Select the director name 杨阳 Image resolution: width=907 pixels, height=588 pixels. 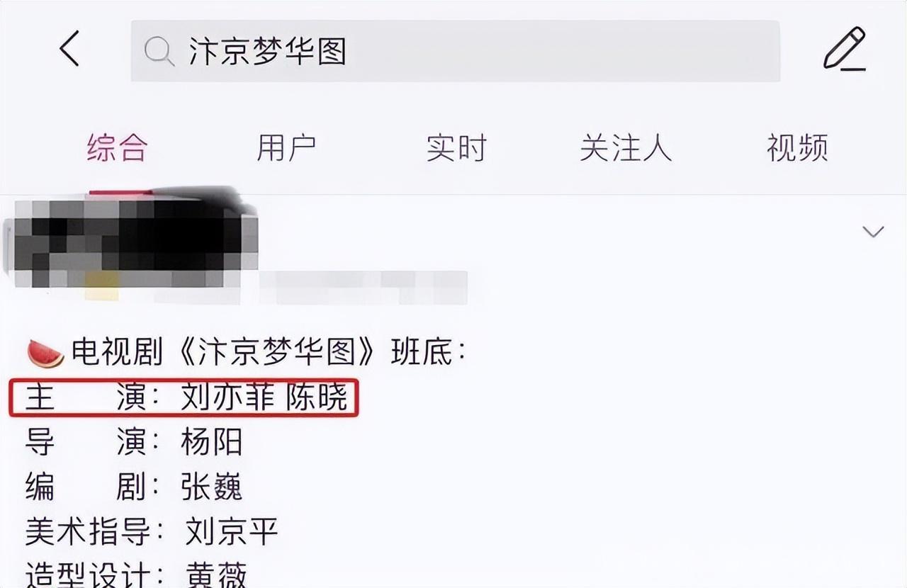212,443
